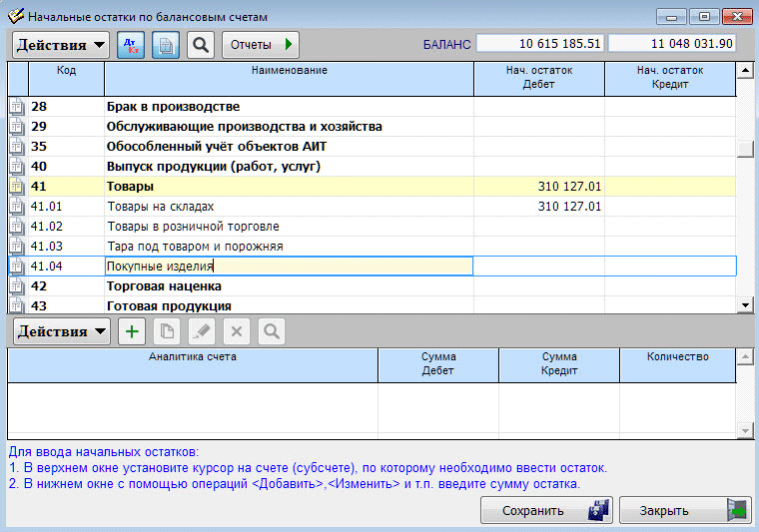Click the Сумма Кредит column header

pos(559,365)
